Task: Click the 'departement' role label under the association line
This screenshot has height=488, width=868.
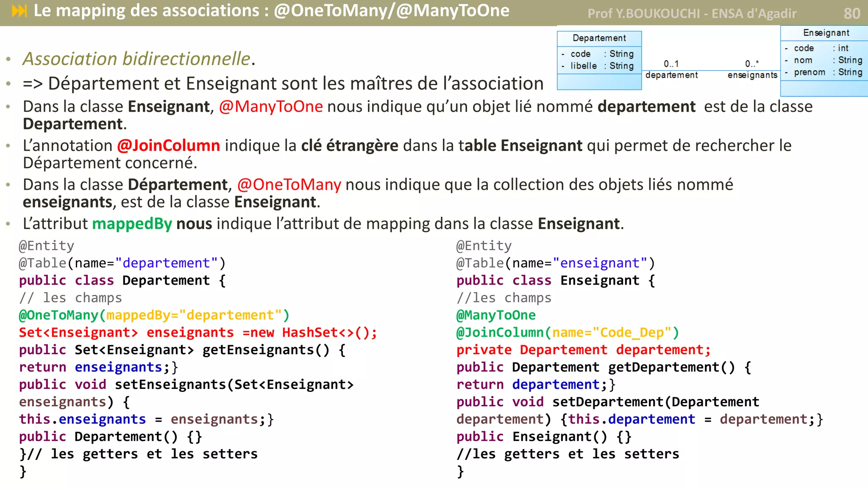Action: click(671, 75)
